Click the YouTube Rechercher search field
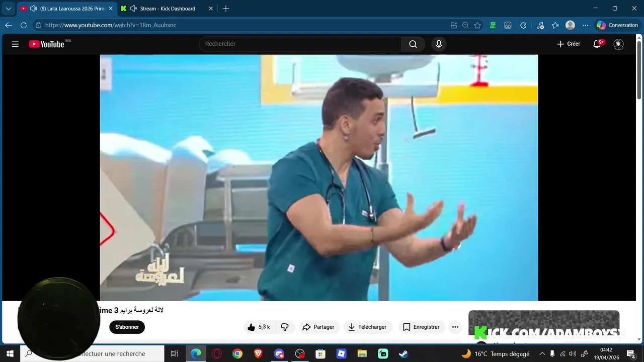Image resolution: width=644 pixels, height=362 pixels. point(300,44)
